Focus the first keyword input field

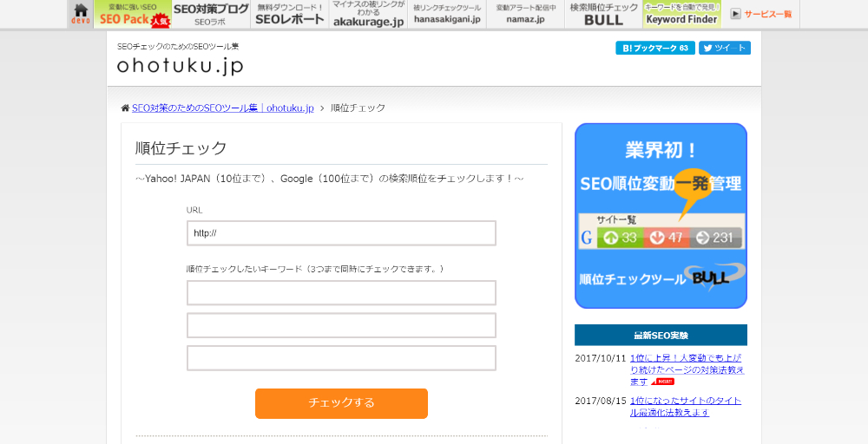coord(341,292)
